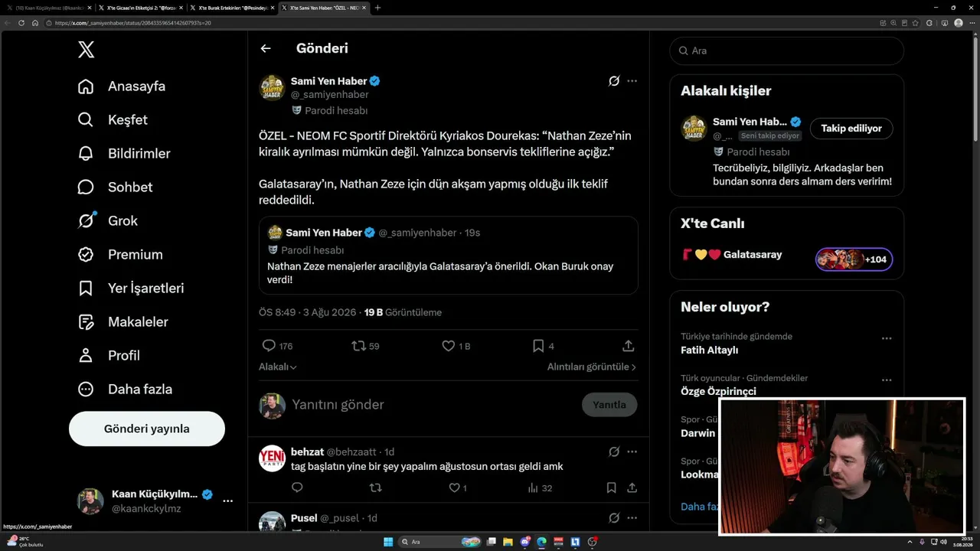Open Keşfet from the sidebar

pos(113,120)
